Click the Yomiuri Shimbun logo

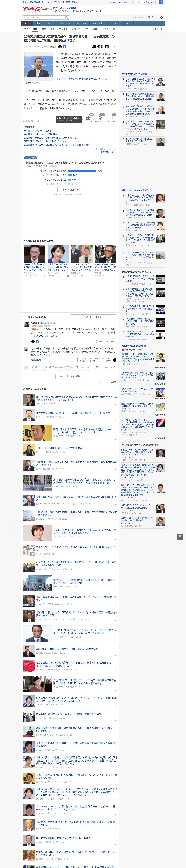pyautogui.click(x=104, y=47)
